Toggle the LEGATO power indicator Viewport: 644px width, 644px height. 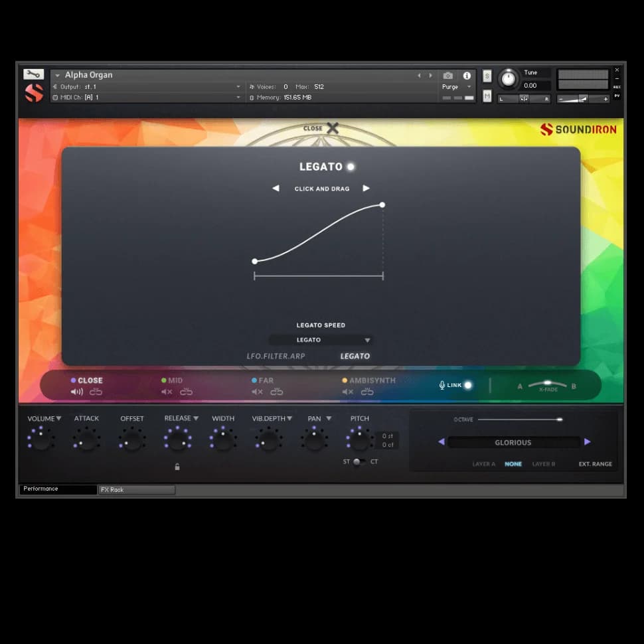[351, 167]
